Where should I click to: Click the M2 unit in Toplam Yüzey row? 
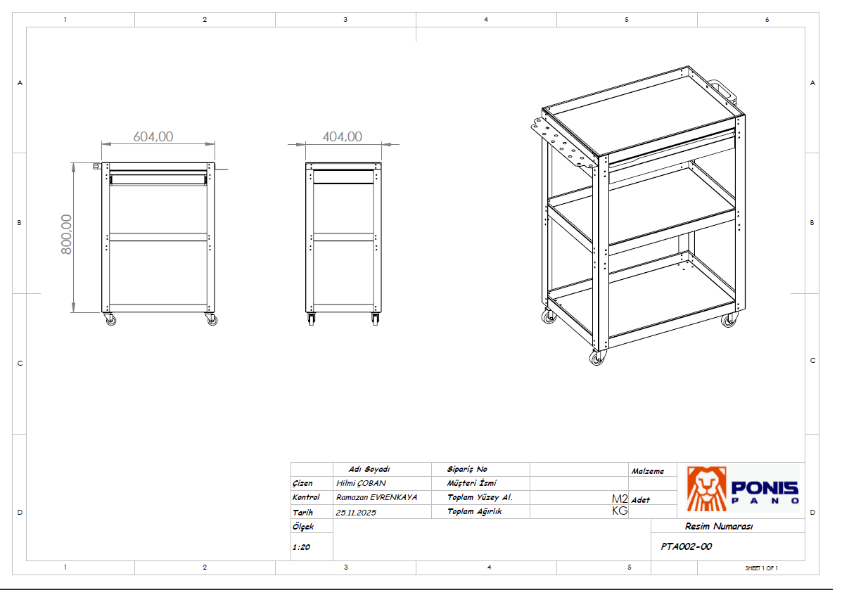(x=620, y=498)
